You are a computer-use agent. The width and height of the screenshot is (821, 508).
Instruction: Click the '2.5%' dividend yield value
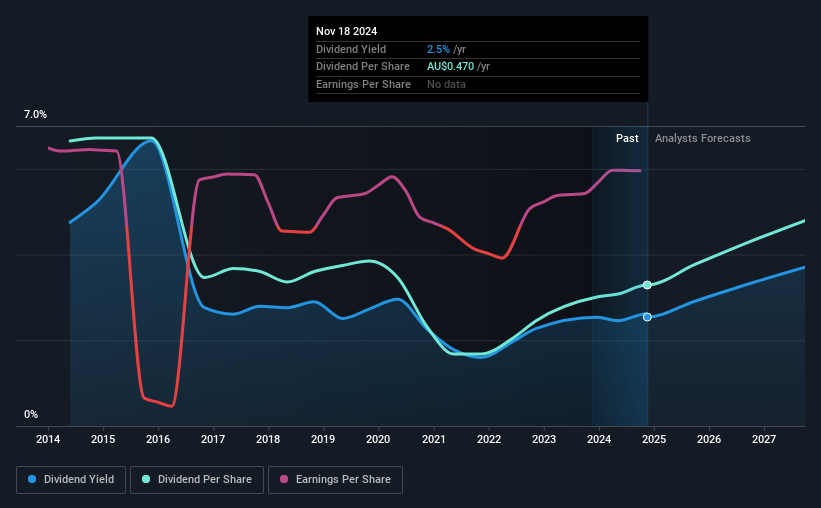pyautogui.click(x=438, y=49)
